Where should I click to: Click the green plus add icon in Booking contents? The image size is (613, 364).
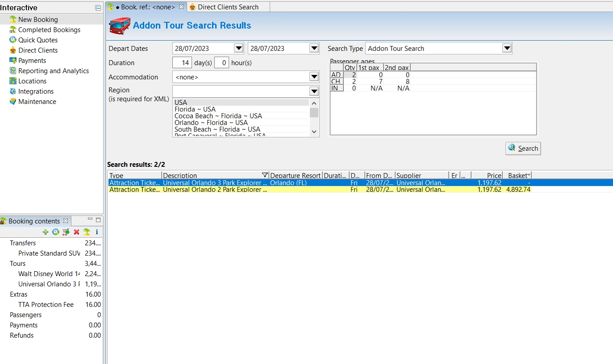[46, 232]
